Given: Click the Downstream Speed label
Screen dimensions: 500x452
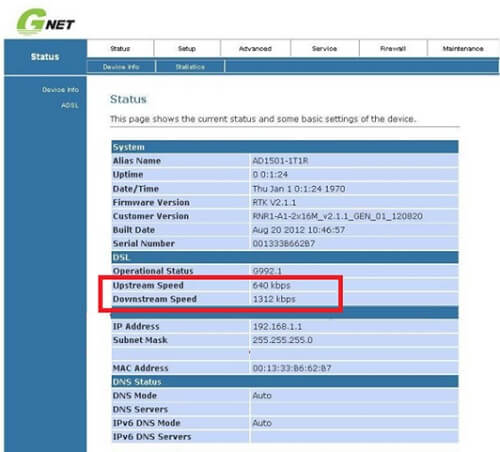Looking at the screenshot, I should click(x=155, y=299).
